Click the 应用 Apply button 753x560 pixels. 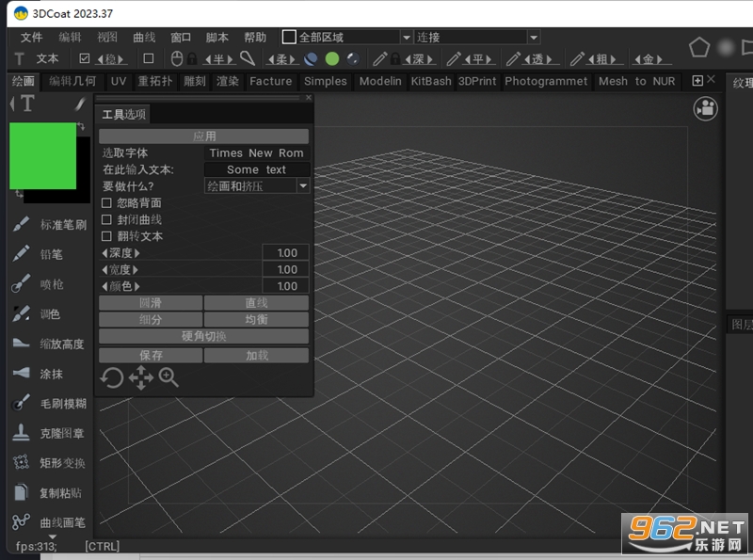coord(203,136)
